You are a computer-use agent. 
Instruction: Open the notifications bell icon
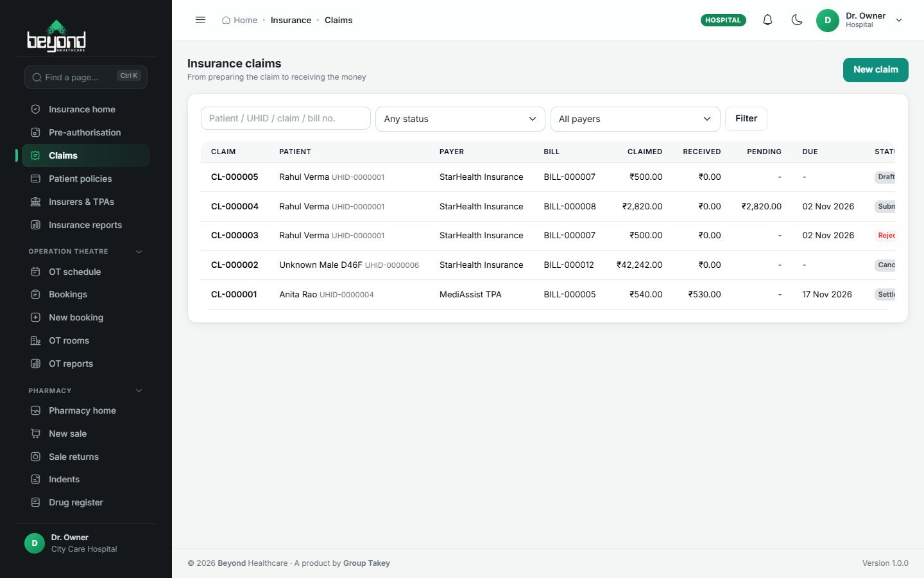point(767,20)
